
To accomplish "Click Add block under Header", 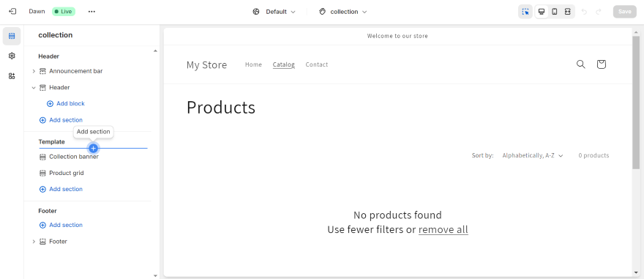I will click(x=66, y=103).
